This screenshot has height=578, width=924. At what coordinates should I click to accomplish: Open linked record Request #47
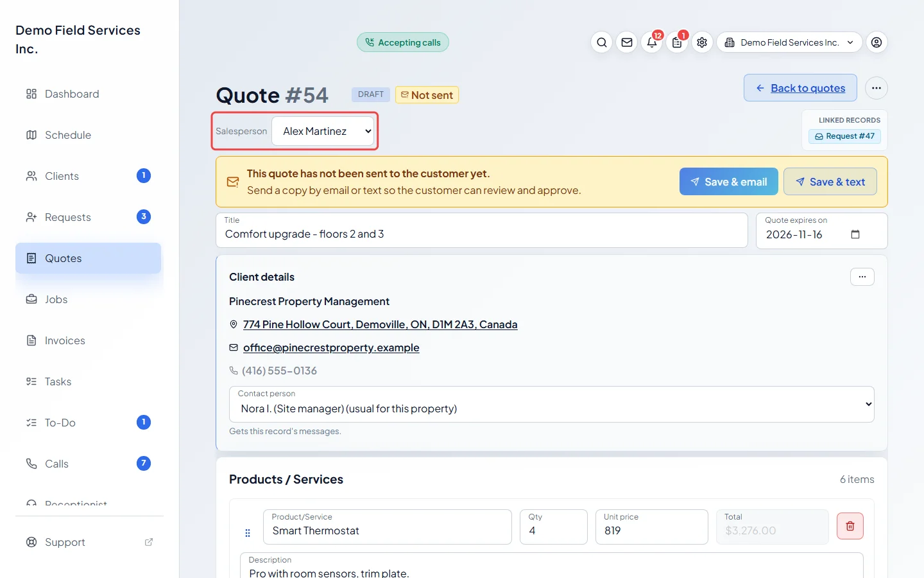(x=844, y=136)
